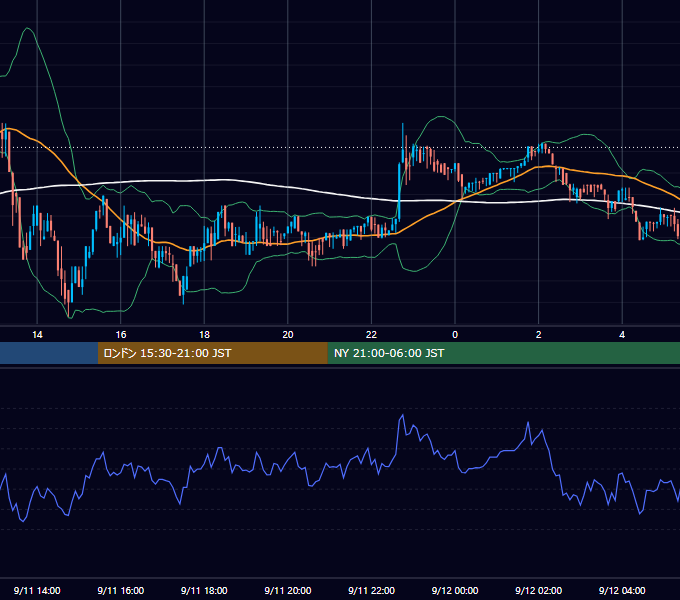680x600 pixels.
Task: Click the upper band peak above the 14 mark
Action: point(28,29)
